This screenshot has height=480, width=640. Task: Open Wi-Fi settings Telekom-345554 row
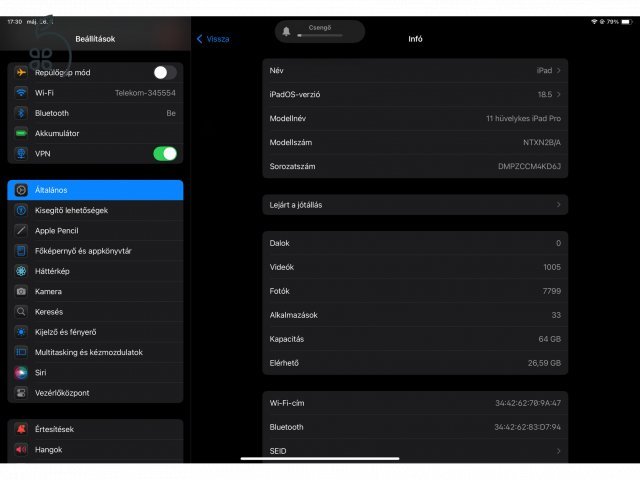coord(95,93)
